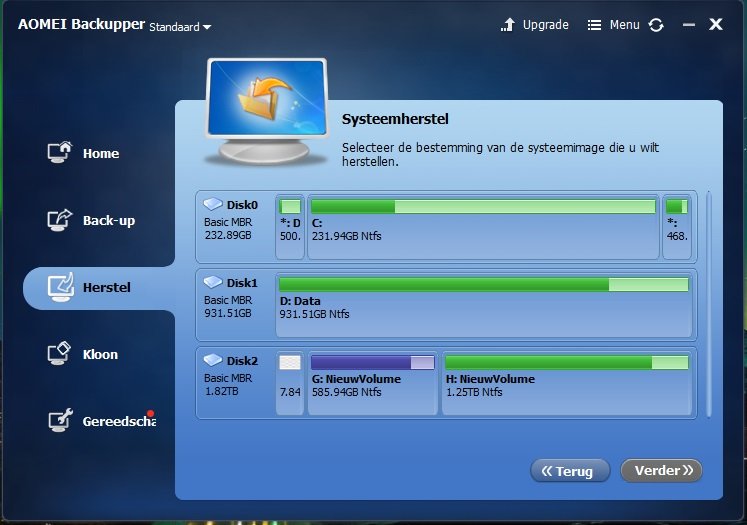Go back with the Terug button
This screenshot has height=525, width=747.
(x=570, y=471)
